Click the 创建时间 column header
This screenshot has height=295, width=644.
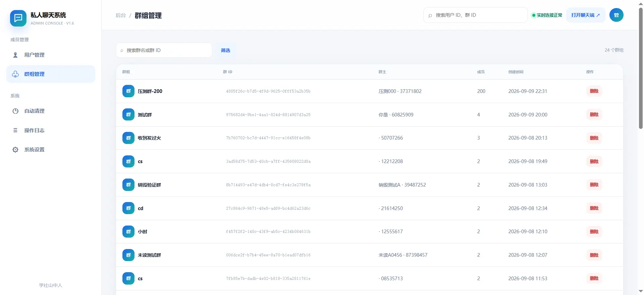coord(516,72)
